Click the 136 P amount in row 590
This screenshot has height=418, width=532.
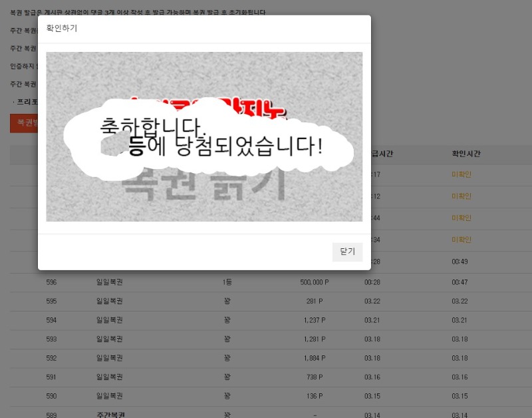coord(314,397)
